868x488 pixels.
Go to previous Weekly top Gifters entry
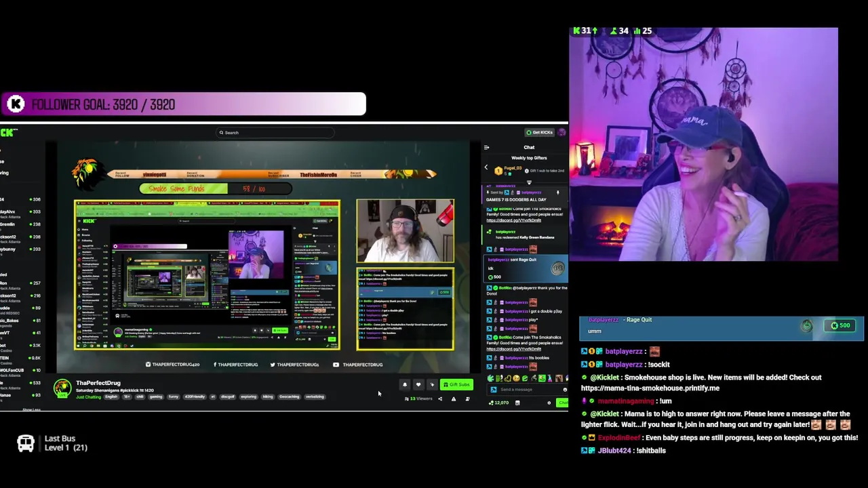point(486,167)
